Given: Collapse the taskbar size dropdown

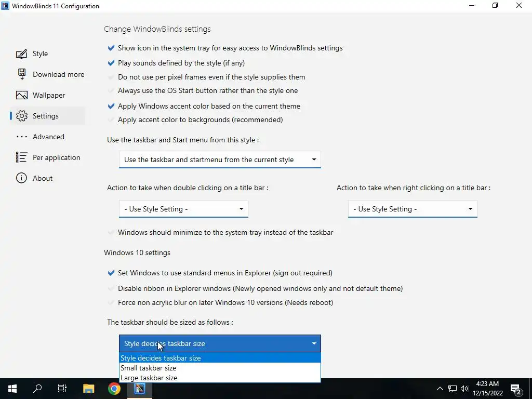Looking at the screenshot, I should pos(220,343).
